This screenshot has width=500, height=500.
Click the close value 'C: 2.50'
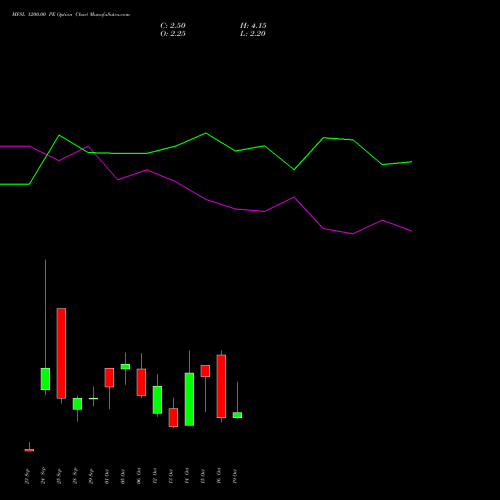click(173, 26)
